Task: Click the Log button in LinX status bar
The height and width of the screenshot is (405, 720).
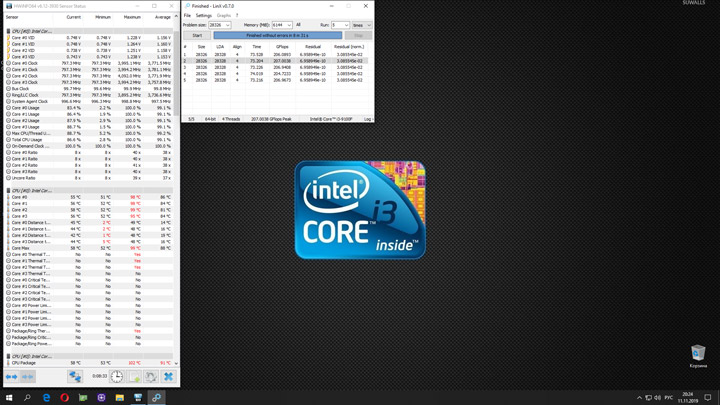Action: [367, 119]
